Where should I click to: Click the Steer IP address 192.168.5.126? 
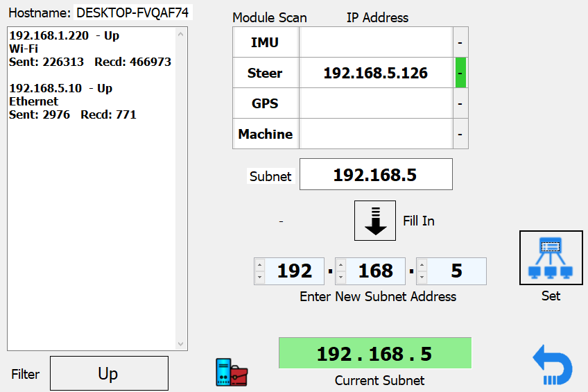point(376,73)
